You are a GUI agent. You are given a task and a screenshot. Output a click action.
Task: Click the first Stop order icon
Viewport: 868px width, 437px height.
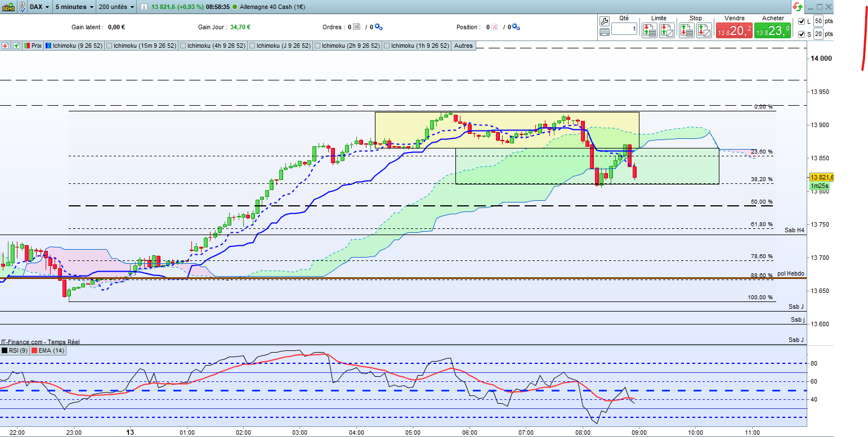(686, 30)
